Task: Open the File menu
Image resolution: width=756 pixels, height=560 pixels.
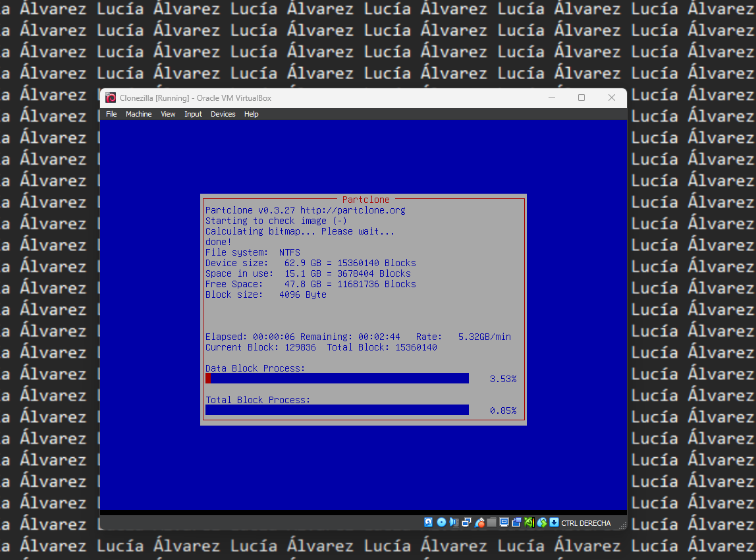Action: 111,114
